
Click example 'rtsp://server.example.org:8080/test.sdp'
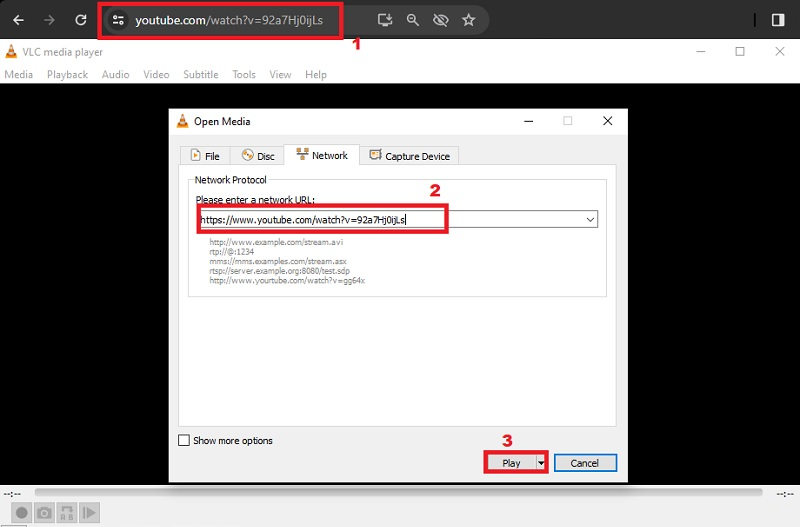click(279, 271)
